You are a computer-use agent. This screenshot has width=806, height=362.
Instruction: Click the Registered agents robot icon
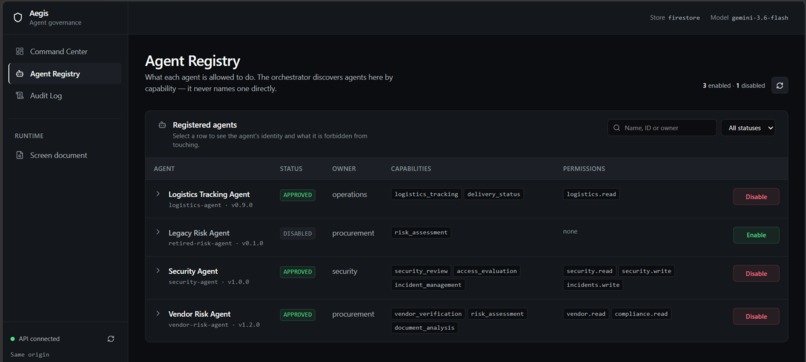162,125
